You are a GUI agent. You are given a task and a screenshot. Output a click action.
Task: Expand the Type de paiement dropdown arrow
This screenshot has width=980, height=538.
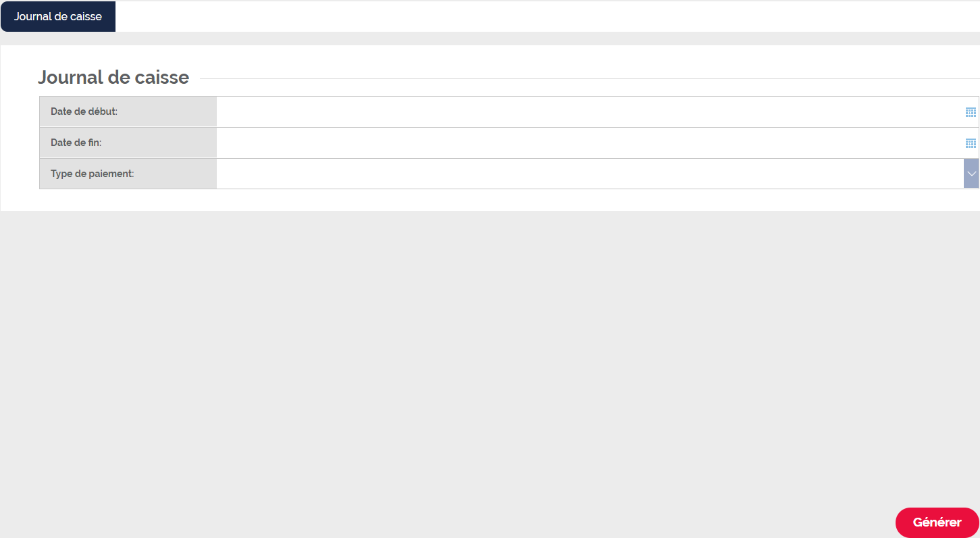(971, 174)
